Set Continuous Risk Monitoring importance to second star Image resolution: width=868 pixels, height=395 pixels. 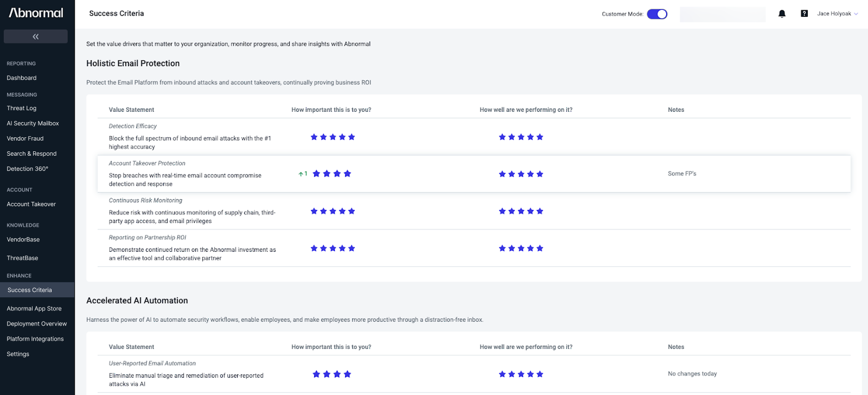point(323,211)
